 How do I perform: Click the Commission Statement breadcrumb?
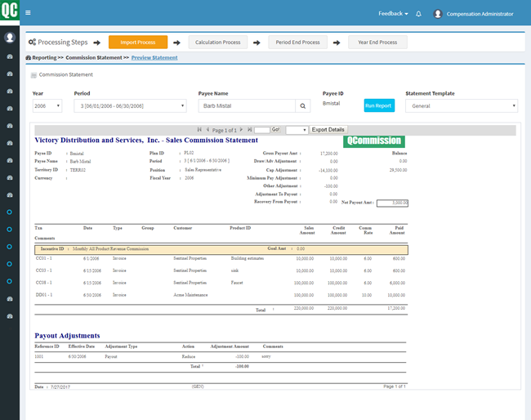click(x=93, y=58)
